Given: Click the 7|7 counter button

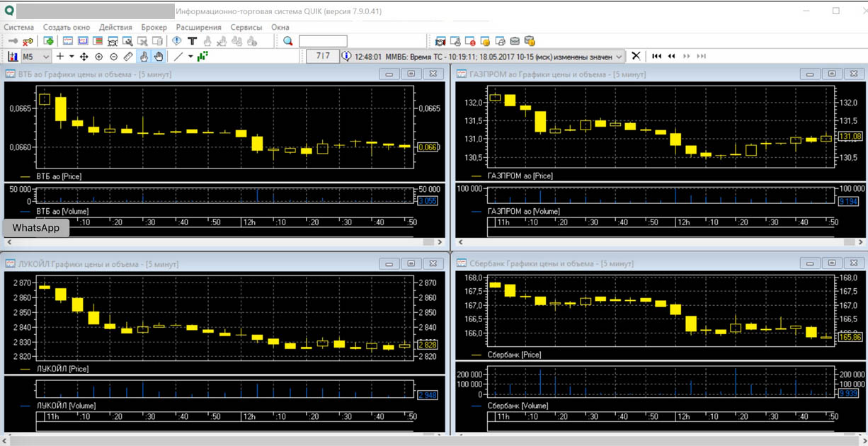Looking at the screenshot, I should (323, 56).
